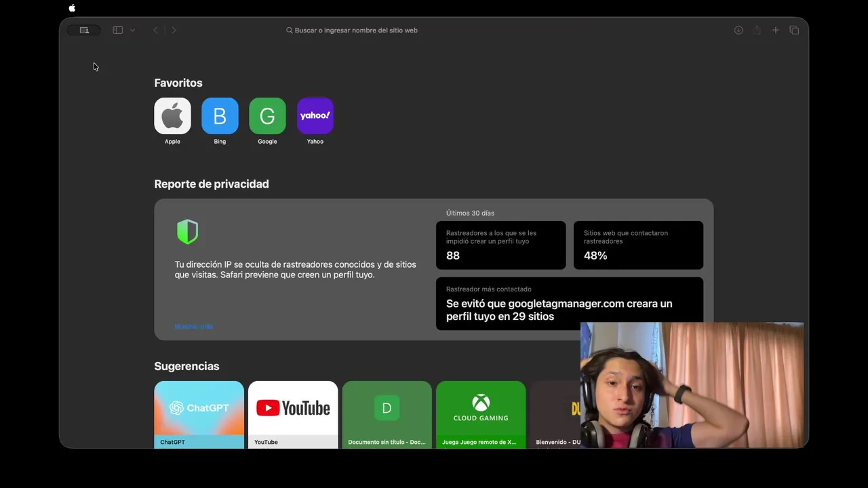The image size is (868, 488).
Task: Open the Xbox Cloud Gaming suggestion
Action: pos(481,414)
